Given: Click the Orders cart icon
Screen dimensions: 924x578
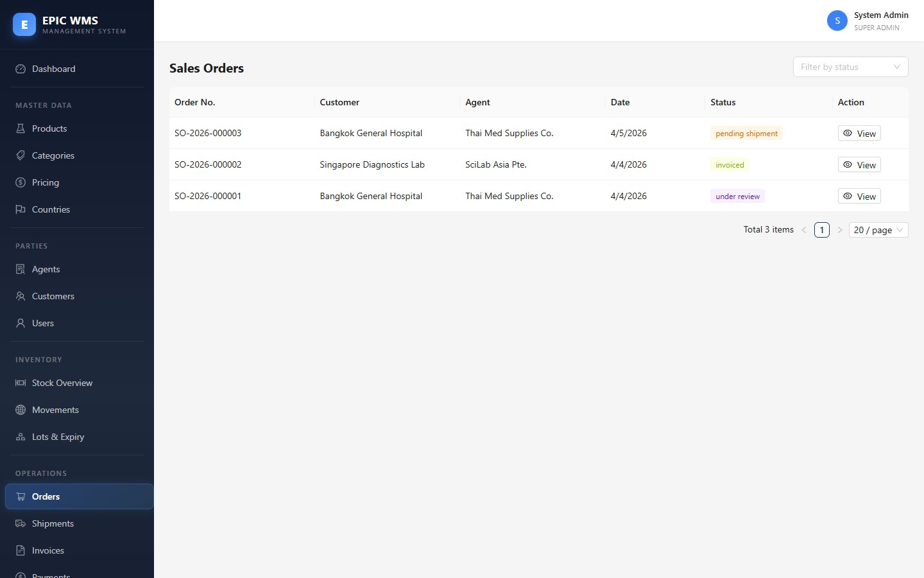Looking at the screenshot, I should coord(21,496).
